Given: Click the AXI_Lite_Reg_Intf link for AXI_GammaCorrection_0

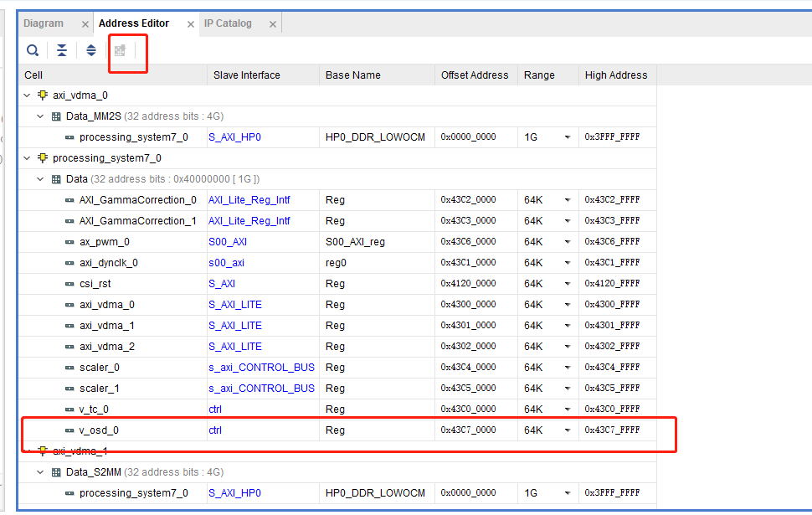Looking at the screenshot, I should [x=249, y=200].
